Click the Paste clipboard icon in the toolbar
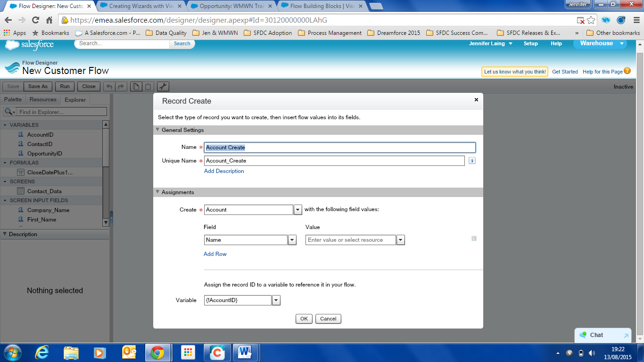Viewport: 644px width, 362px height. (148, 86)
